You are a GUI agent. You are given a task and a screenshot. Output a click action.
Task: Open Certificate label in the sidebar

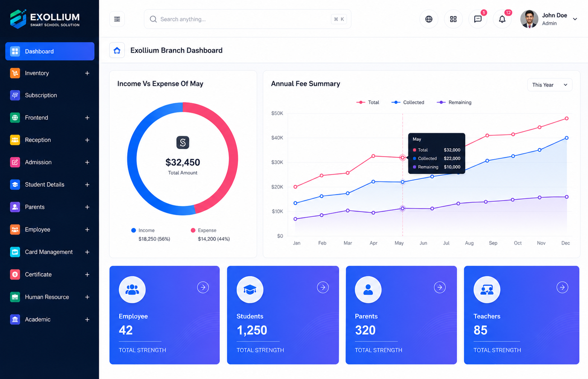click(38, 274)
